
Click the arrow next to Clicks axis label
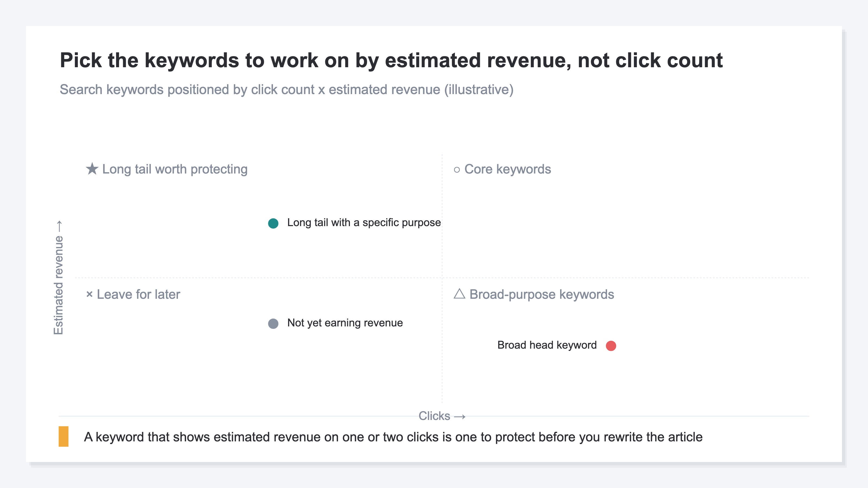459,417
